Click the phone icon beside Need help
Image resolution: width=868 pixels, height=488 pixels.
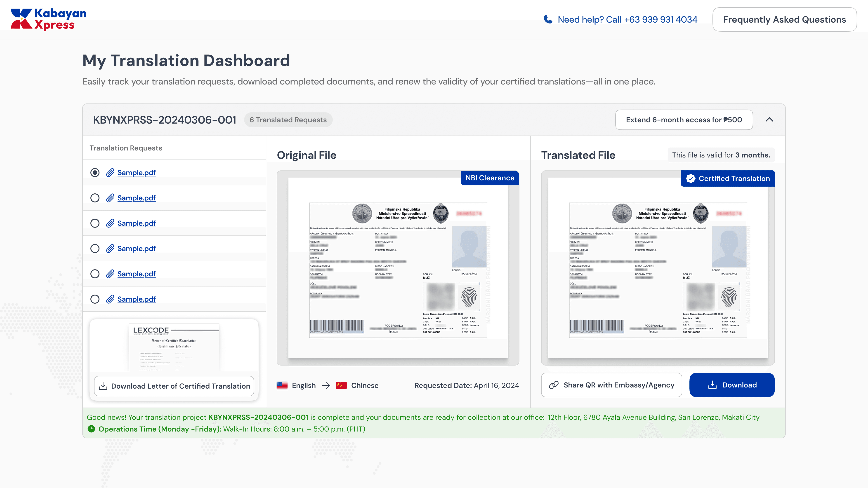pos(548,19)
